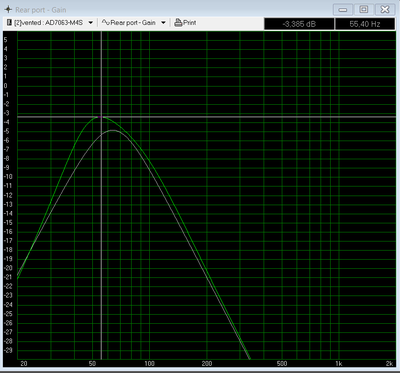The height and width of the screenshot is (373, 400).
Task: Click the Rear port - Gain graph selector
Action: tap(133, 23)
